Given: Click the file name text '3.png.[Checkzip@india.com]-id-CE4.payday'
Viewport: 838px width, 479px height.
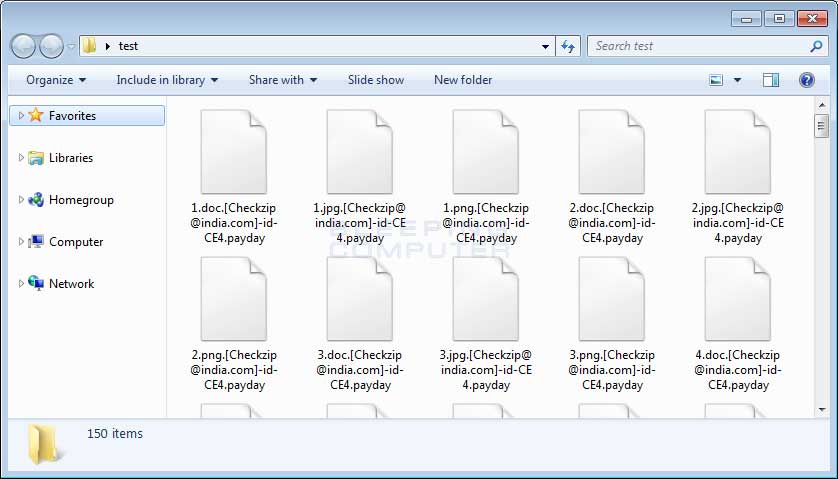Looking at the screenshot, I should tap(612, 370).
